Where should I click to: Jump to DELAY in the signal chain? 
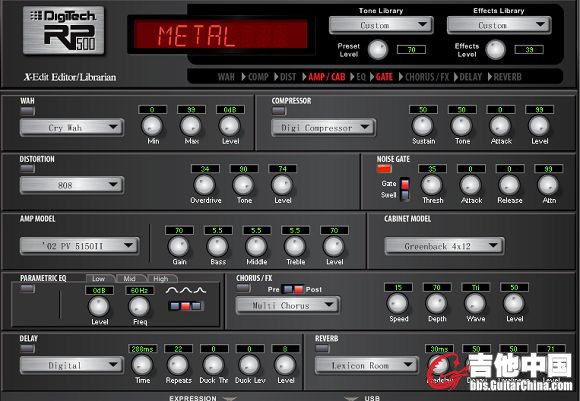(x=470, y=77)
